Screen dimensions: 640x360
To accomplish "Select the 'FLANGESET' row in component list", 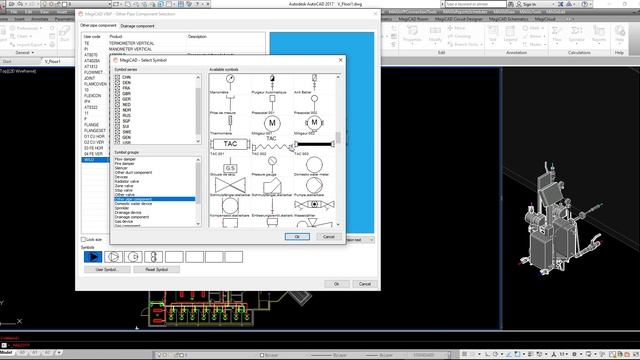I will (95, 131).
